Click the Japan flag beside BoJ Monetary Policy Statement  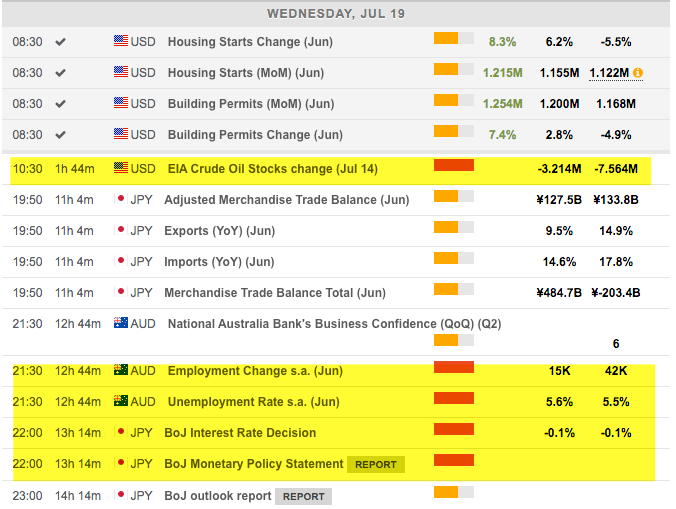point(121,462)
